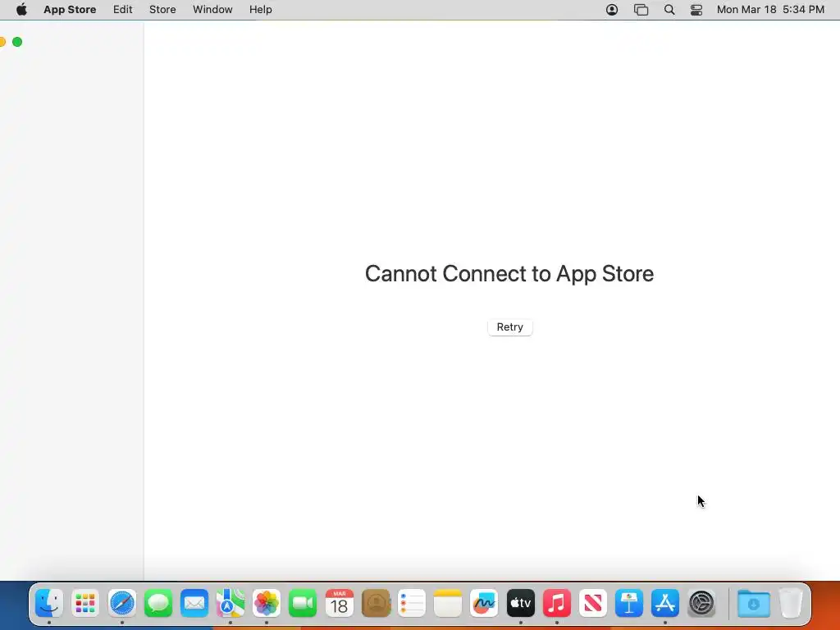840x630 pixels.
Task: Launch Safari from the Dock
Action: tap(121, 603)
